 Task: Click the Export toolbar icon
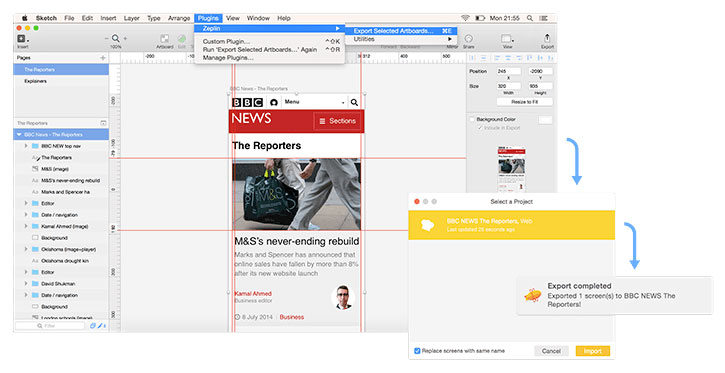tap(547, 38)
